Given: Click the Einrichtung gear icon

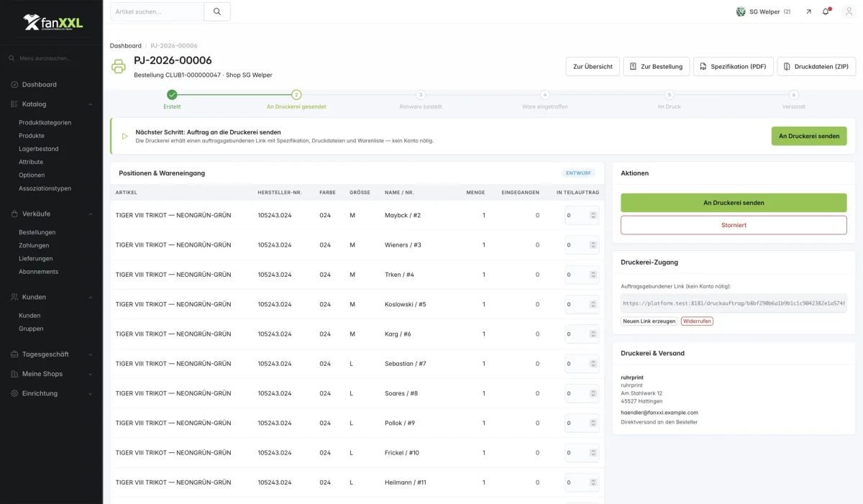Looking at the screenshot, I should pos(14,393).
